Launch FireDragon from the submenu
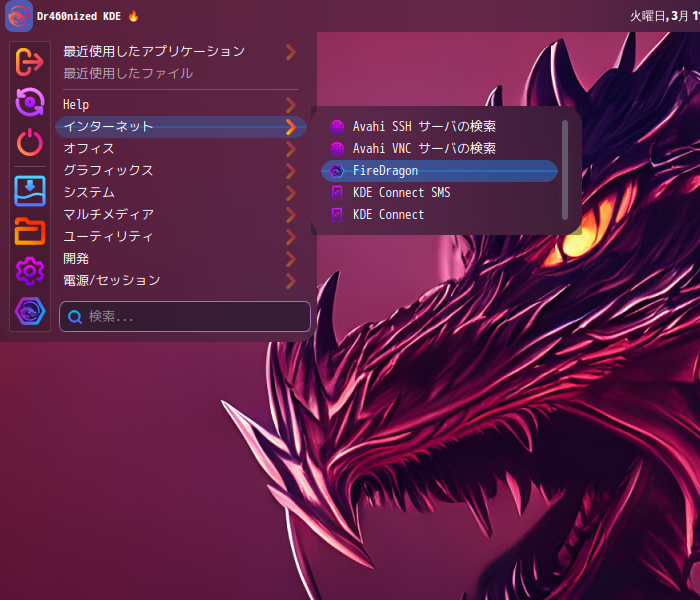Screen dimensions: 700x600 (x=439, y=171)
